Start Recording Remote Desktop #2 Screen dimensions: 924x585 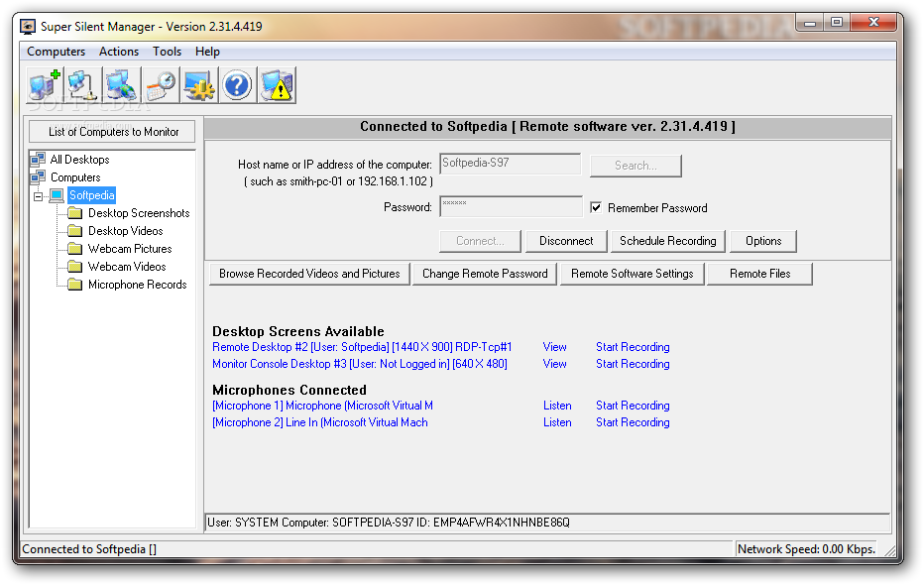633,347
